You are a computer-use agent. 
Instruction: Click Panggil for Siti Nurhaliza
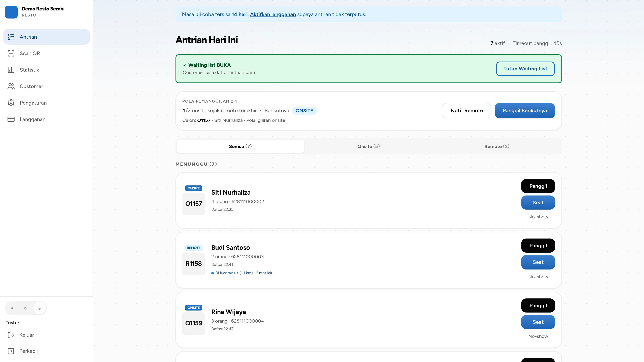[538, 186]
